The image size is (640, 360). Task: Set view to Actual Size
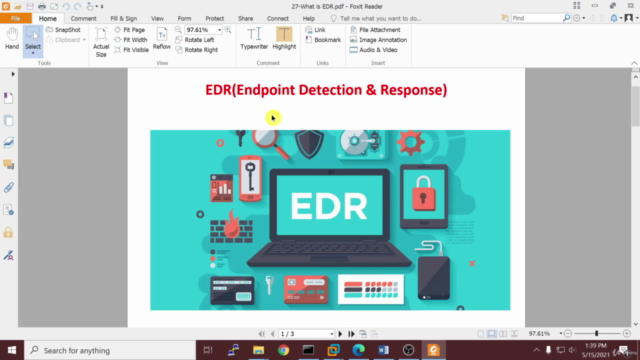tap(101, 42)
